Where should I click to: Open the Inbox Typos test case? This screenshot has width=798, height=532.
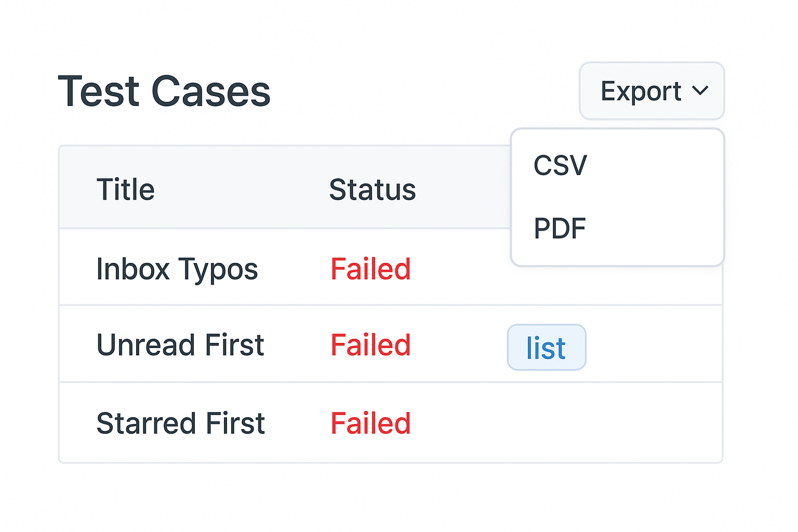pos(177,269)
